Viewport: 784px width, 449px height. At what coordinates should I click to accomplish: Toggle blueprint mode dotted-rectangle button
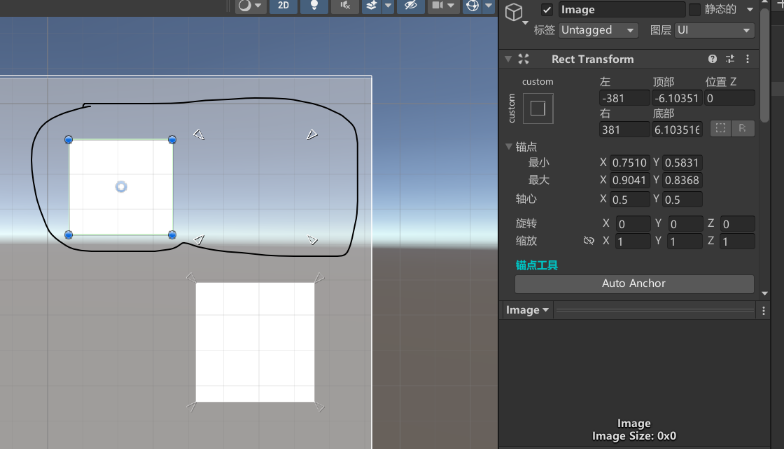(720, 128)
